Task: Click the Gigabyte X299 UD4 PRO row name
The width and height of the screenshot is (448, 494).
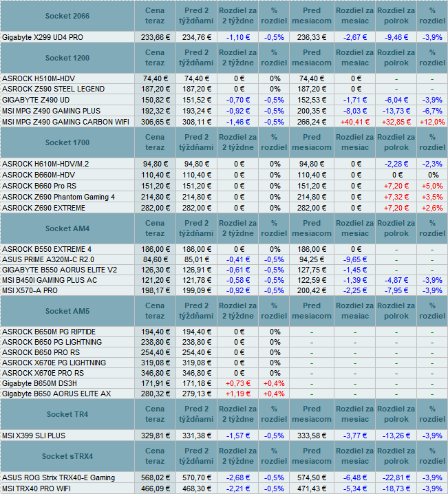Action: pos(43,37)
